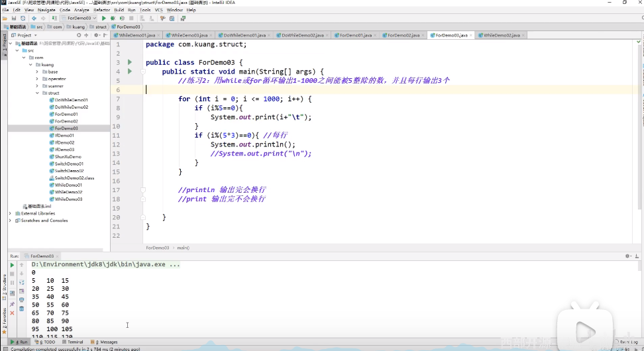Place cursor on empty line 6 in editor
This screenshot has height=351, width=644.
[x=390, y=90]
